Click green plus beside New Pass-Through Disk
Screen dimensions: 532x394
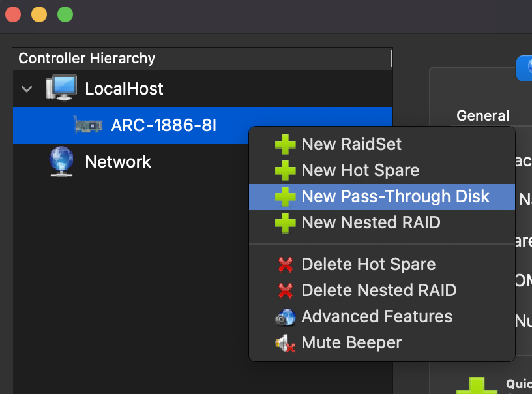point(285,197)
